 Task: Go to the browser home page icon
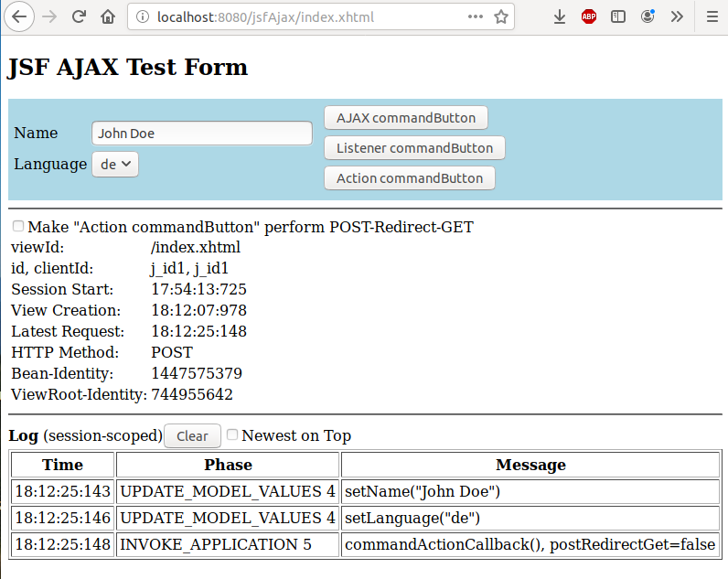pyautogui.click(x=108, y=16)
